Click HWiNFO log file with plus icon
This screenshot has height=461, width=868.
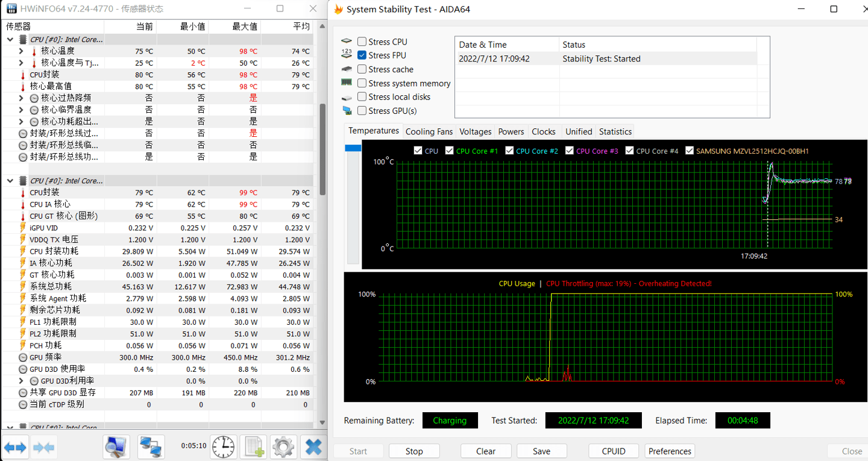coord(253,447)
